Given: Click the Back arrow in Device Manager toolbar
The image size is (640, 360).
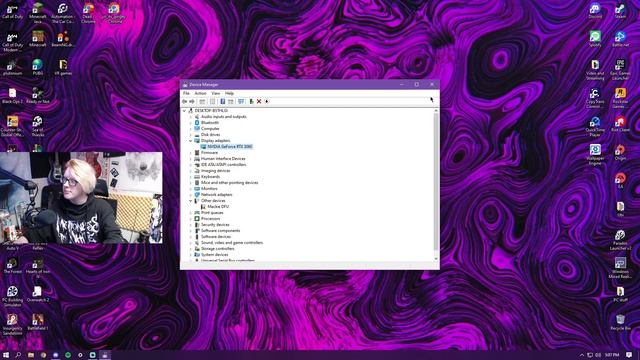Looking at the screenshot, I should tap(184, 101).
